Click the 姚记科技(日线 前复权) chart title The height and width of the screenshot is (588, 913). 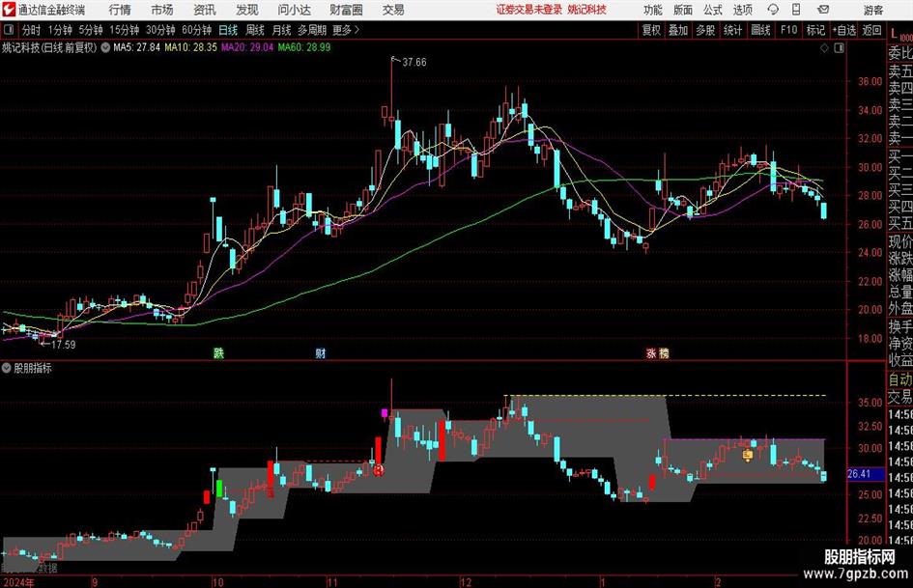(x=49, y=47)
